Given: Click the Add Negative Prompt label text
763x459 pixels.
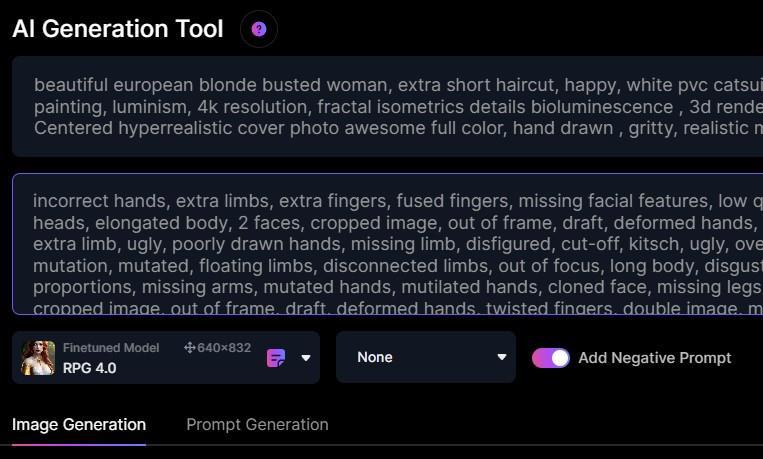Looking at the screenshot, I should [654, 358].
